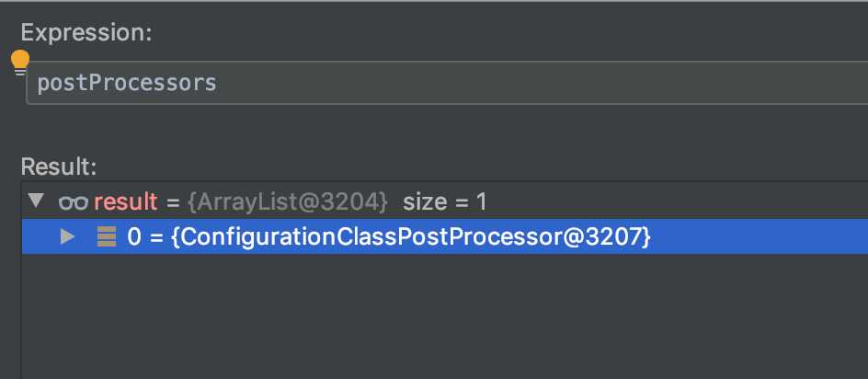The width and height of the screenshot is (868, 379).
Task: Collapse the result ArrayList node
Action: point(36,201)
